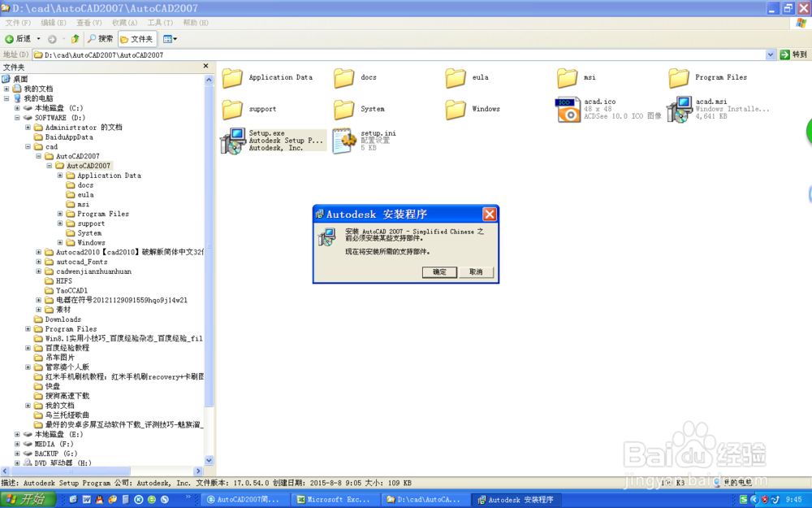The image size is (812, 508).
Task: Open the 查看(V) menu
Action: coord(89,23)
